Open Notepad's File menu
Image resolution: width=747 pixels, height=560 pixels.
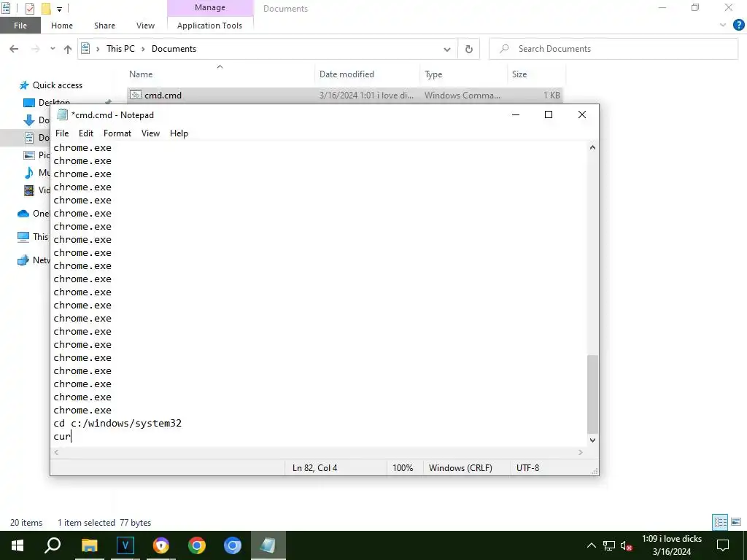pyautogui.click(x=62, y=133)
